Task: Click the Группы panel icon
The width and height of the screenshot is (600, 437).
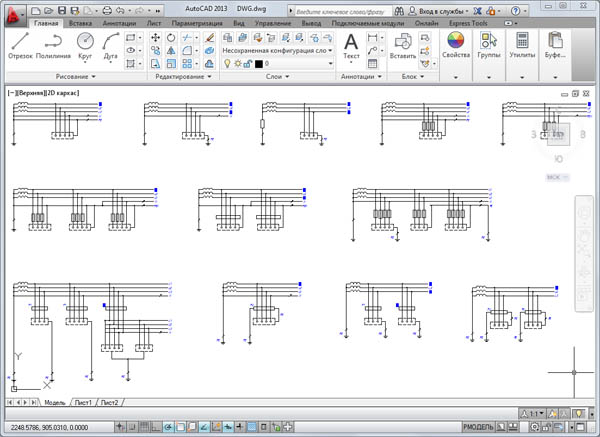Action: pos(489,45)
